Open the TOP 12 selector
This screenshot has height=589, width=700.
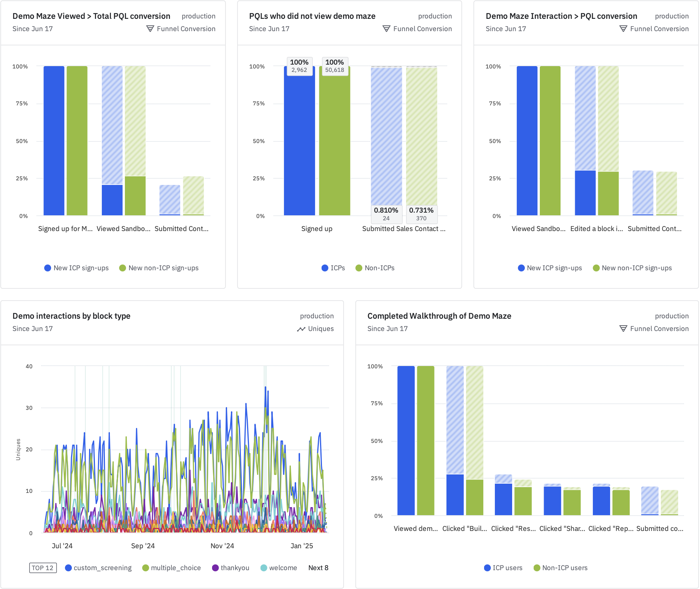pyautogui.click(x=43, y=568)
